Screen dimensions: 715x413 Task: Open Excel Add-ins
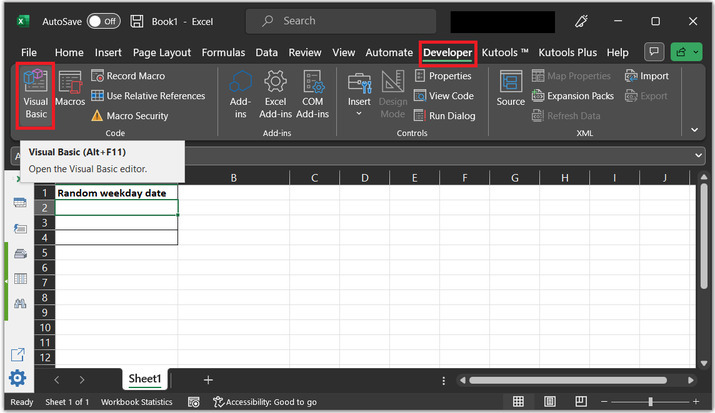tap(275, 95)
